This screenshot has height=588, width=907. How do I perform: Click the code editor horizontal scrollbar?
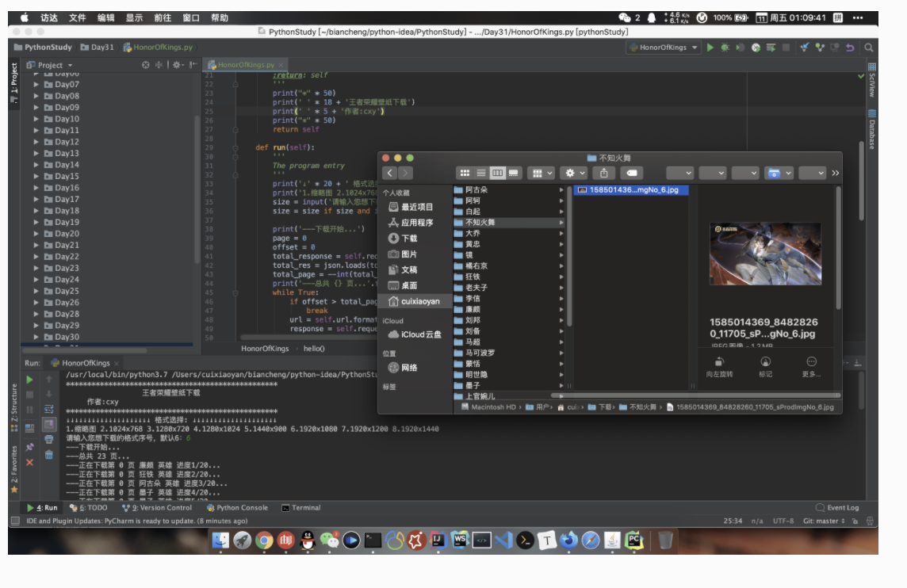click(x=308, y=337)
